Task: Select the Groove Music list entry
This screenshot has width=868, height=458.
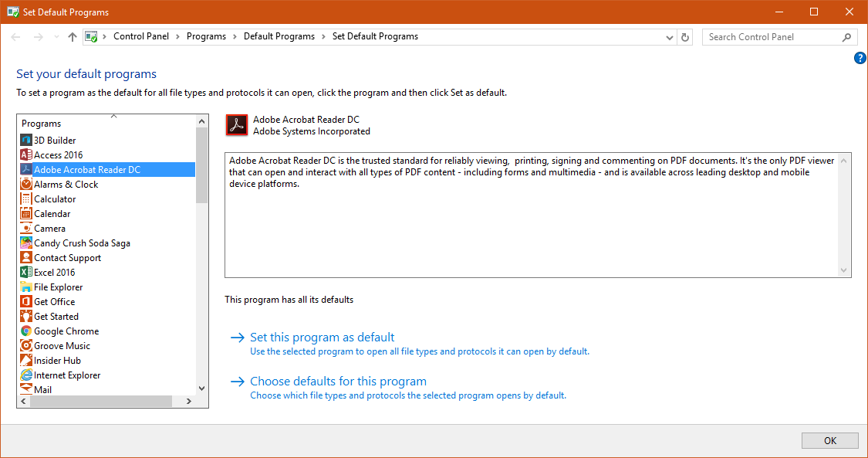Action: coord(62,345)
